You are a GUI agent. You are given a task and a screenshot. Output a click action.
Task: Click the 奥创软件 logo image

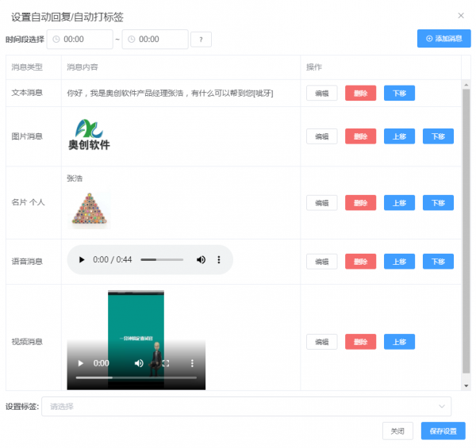[x=89, y=135]
